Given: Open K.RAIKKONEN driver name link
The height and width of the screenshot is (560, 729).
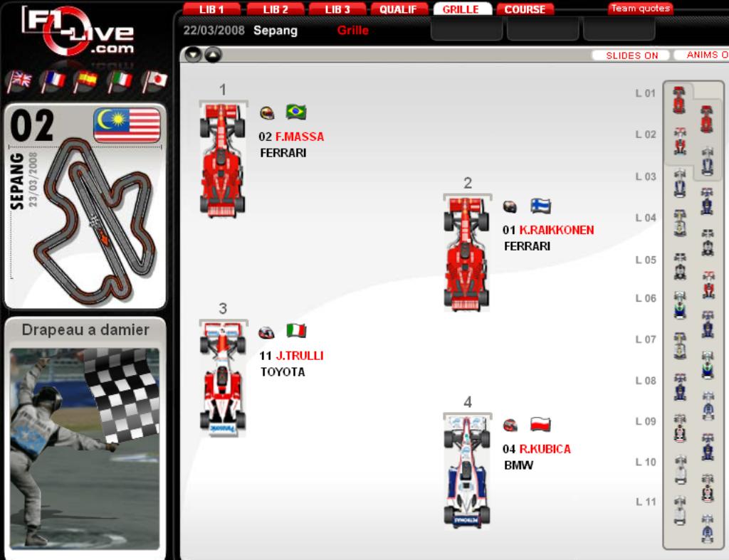Looking at the screenshot, I should click(x=556, y=231).
